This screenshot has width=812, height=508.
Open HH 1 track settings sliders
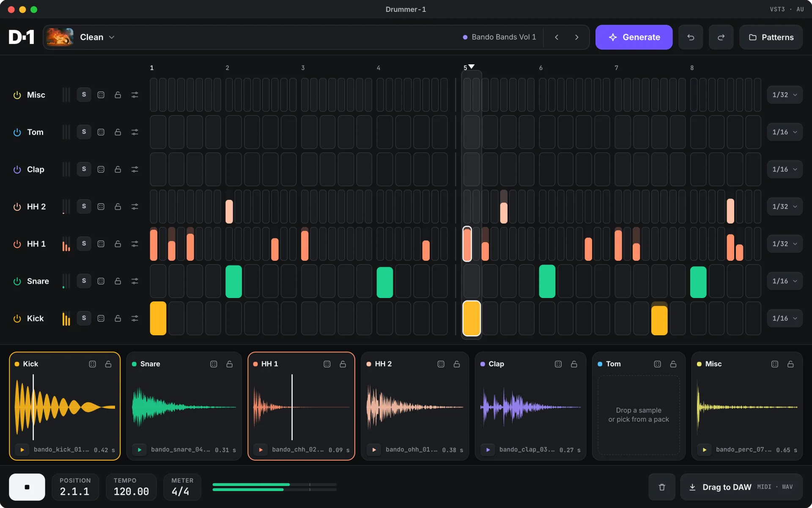(x=134, y=244)
